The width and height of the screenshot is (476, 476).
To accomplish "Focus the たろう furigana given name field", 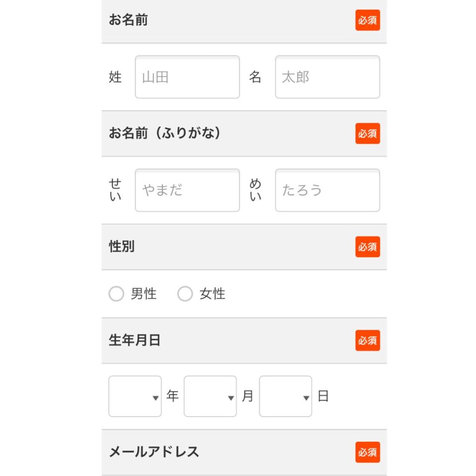I will point(327,190).
